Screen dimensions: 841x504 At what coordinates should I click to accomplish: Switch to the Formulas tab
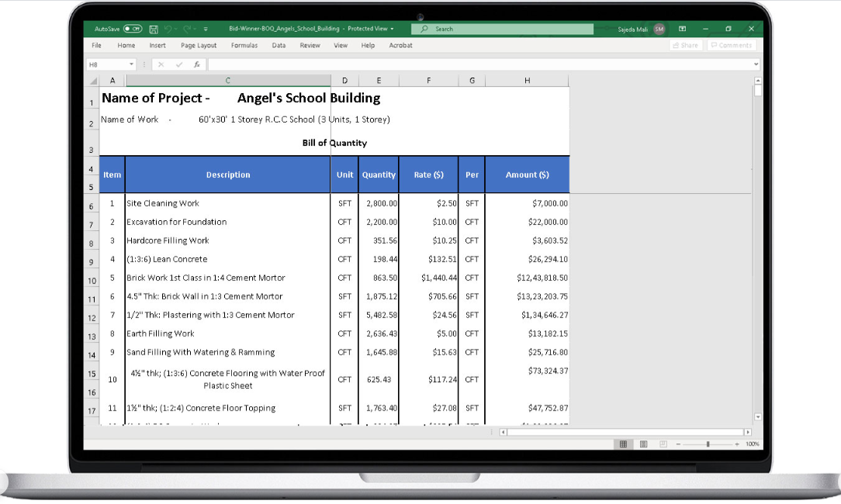(244, 46)
